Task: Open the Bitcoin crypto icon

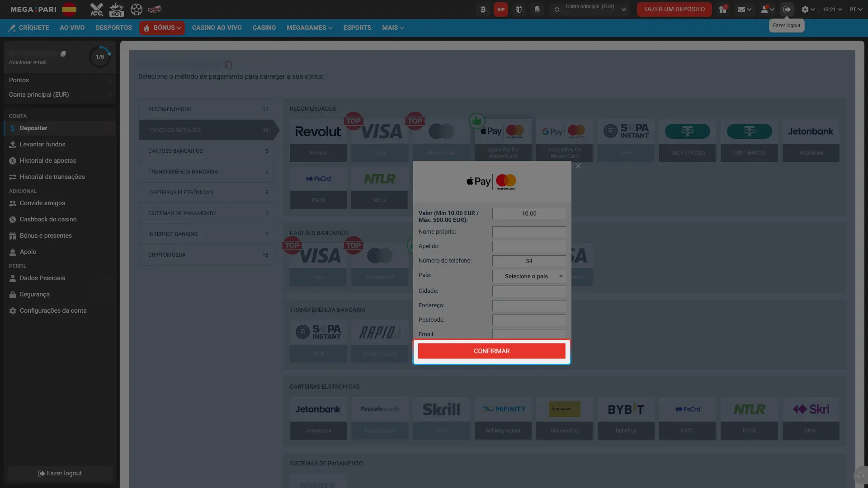Action: [483, 9]
